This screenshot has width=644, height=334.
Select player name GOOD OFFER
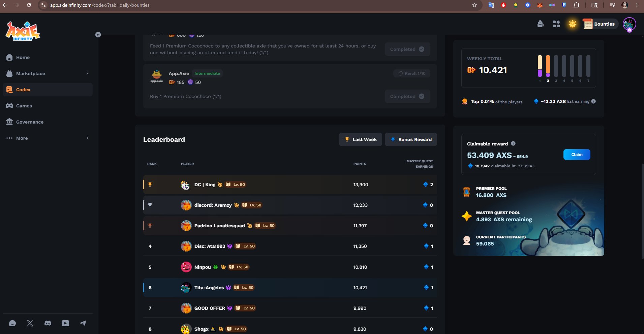[210, 308]
